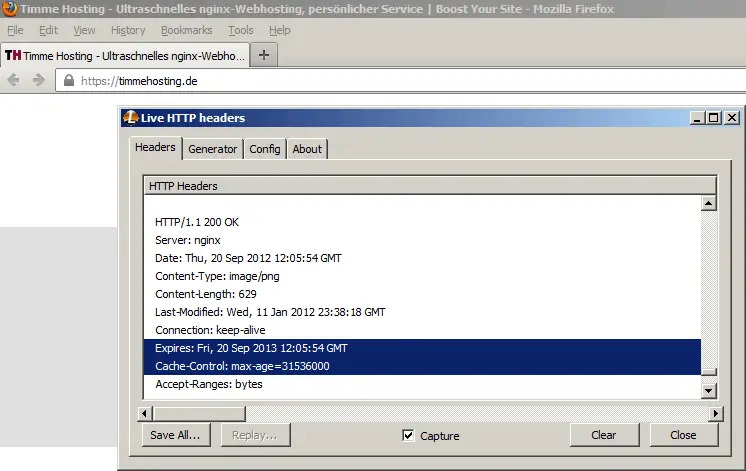Click the horizontal scrollbar thumb
Viewport: 746px width, 471px height.
(199, 413)
